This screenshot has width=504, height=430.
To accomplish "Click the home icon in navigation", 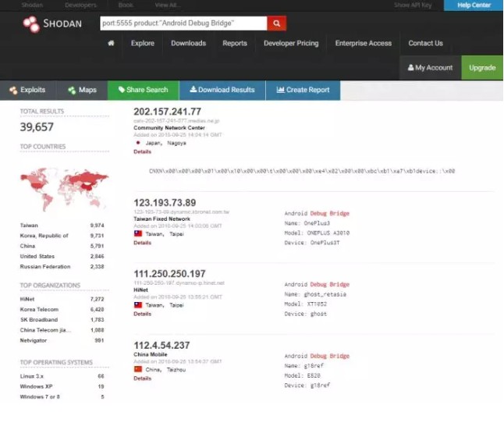I will 111,44.
